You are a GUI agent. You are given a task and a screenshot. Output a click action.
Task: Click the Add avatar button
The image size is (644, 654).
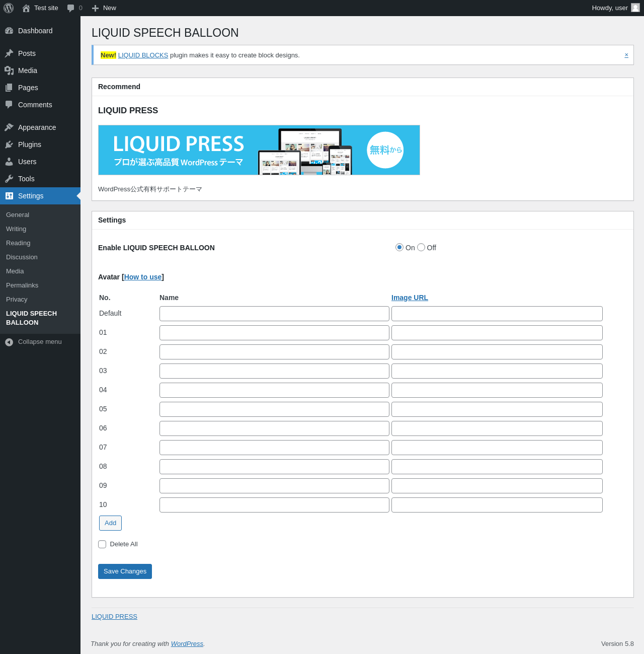point(110,523)
